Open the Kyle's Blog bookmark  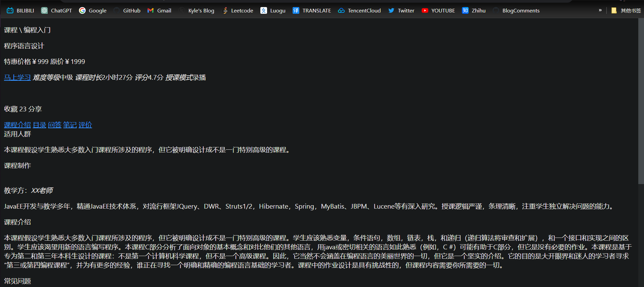(197, 10)
